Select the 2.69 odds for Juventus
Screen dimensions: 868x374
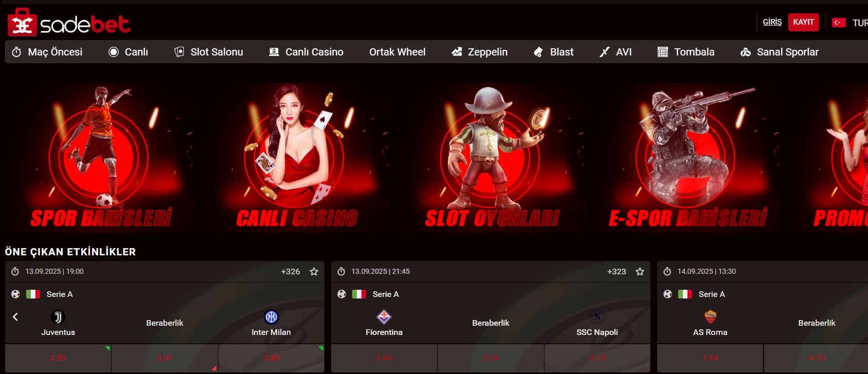tap(58, 358)
